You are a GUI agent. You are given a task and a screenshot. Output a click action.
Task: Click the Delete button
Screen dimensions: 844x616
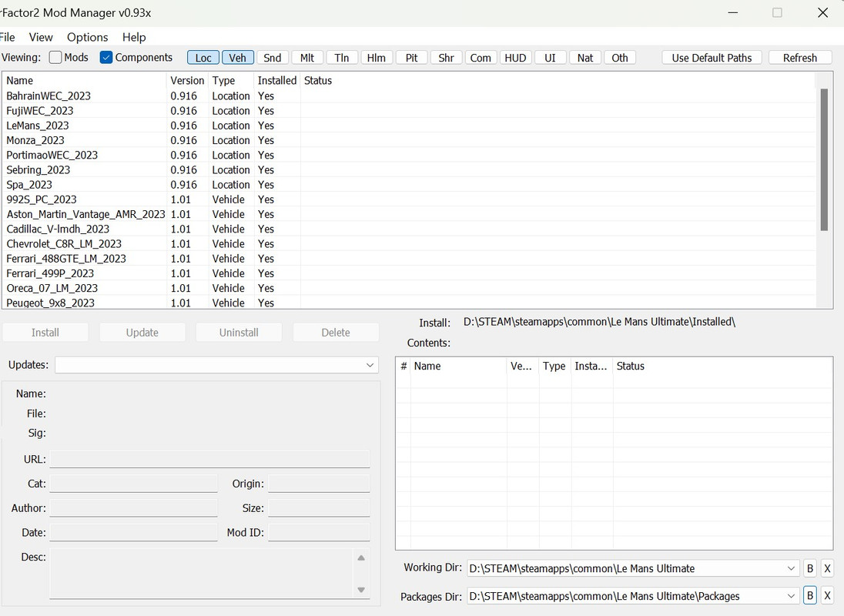point(335,333)
